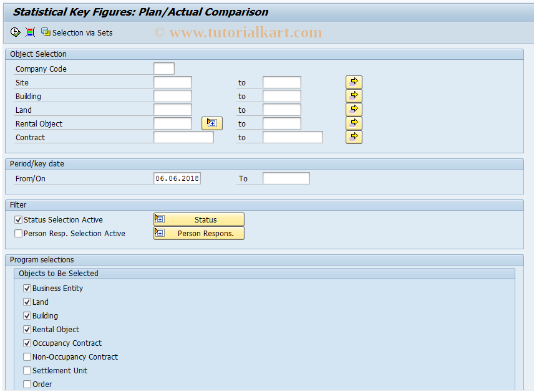The width and height of the screenshot is (534, 392).
Task: Uncheck the Land object checkbox
Action: (27, 302)
